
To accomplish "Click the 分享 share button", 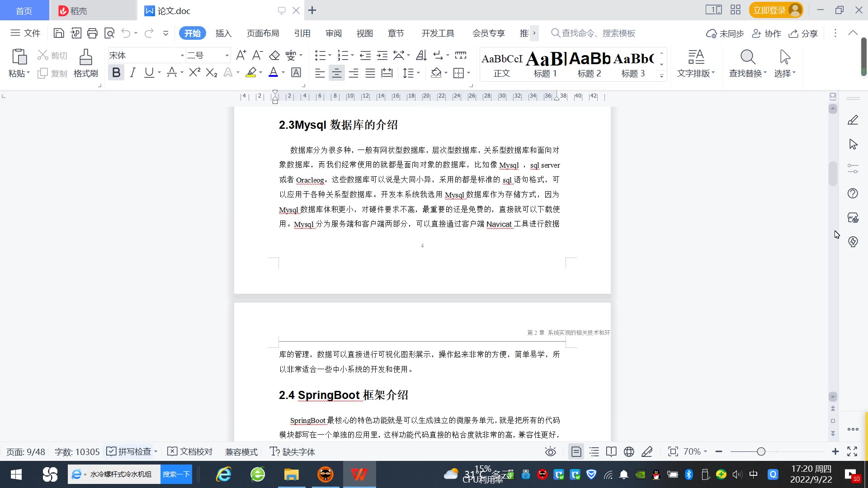I will (x=803, y=33).
